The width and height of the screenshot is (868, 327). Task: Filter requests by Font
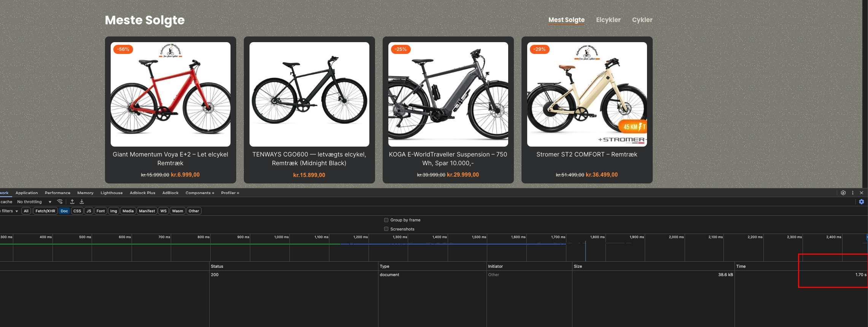tap(101, 211)
